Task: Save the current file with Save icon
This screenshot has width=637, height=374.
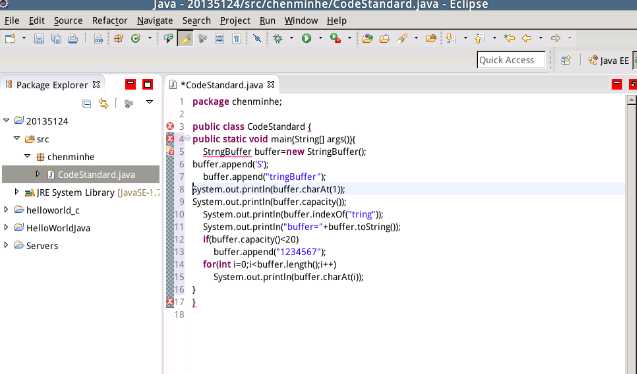Action: (39, 39)
